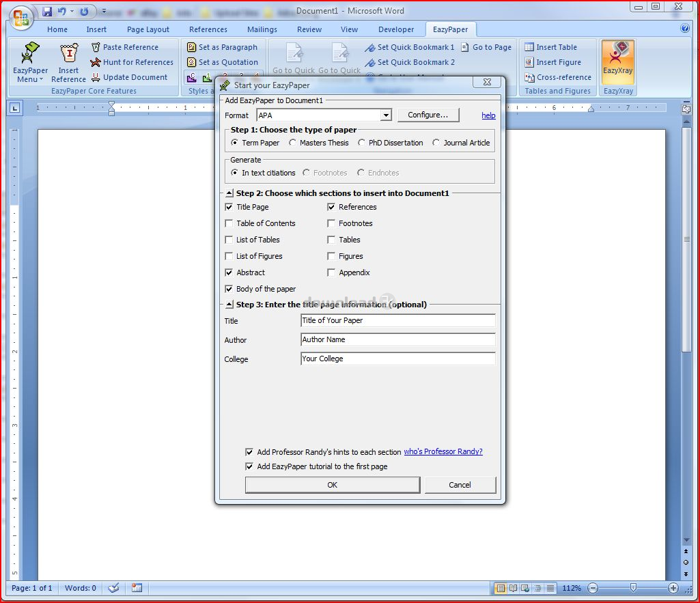Viewport: 700px width, 603px height.
Task: Click the Configure... button
Action: click(428, 115)
